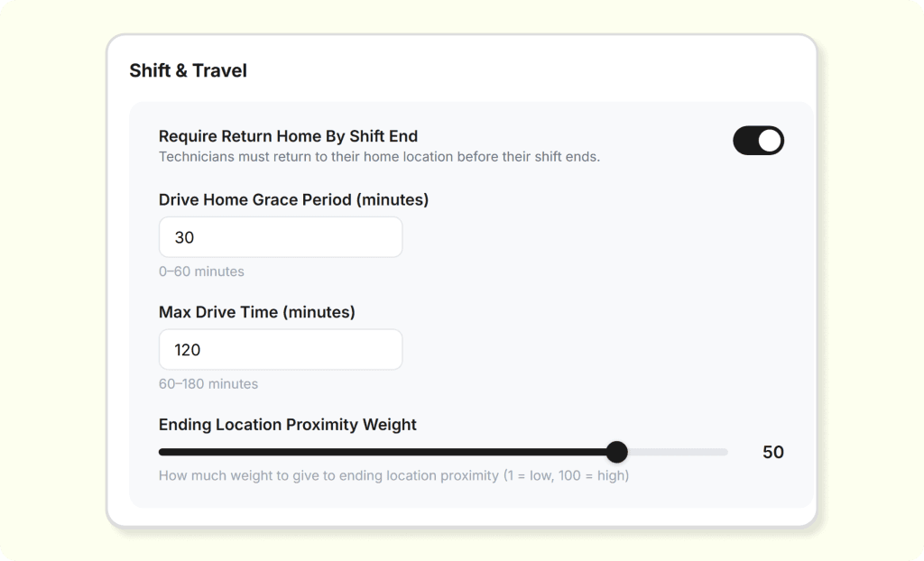The height and width of the screenshot is (561, 924).
Task: Click the white card margin right of Shift & Travel
Action: click(x=541, y=70)
